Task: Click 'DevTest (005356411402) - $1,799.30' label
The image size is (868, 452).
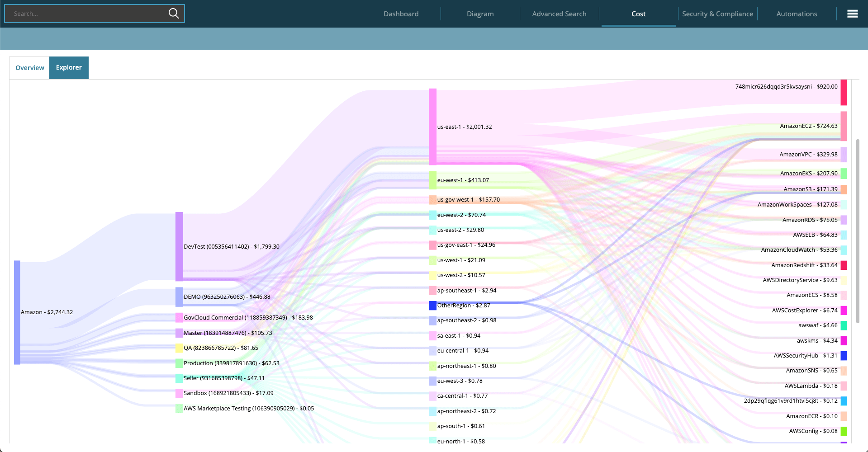Action: tap(232, 247)
